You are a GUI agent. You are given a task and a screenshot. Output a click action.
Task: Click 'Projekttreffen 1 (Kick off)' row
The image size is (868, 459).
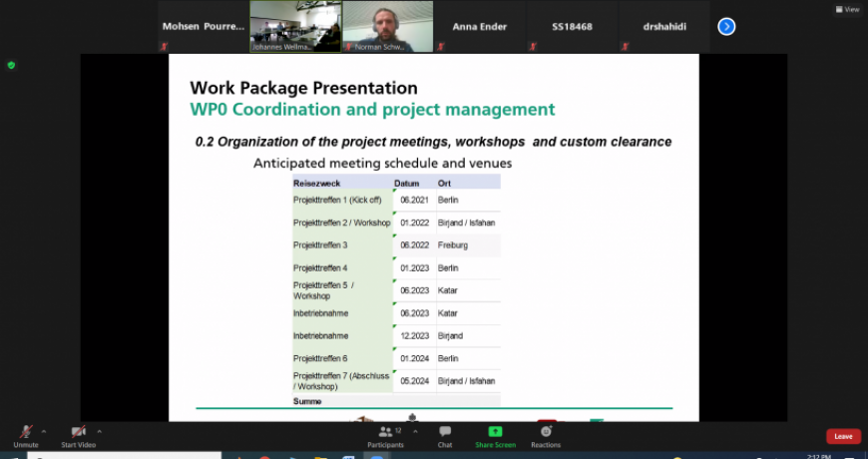(396, 200)
